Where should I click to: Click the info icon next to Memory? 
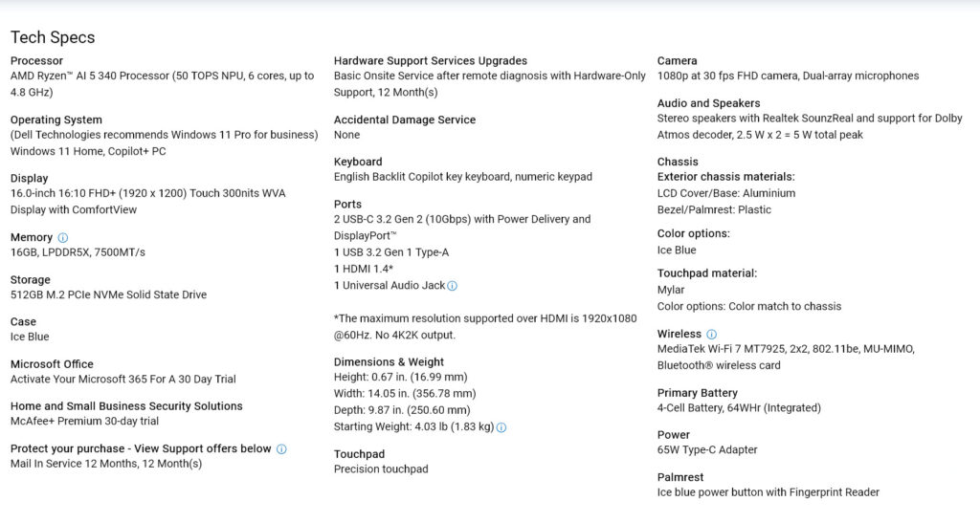63,237
